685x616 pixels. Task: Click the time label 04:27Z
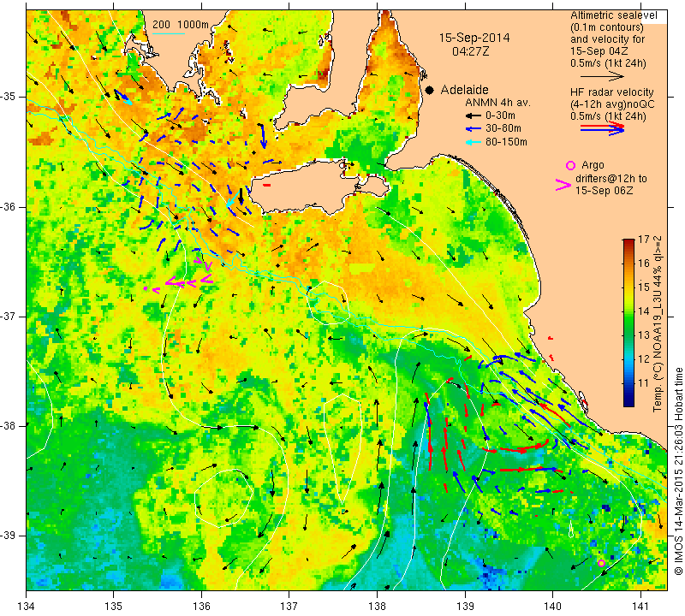tap(470, 51)
